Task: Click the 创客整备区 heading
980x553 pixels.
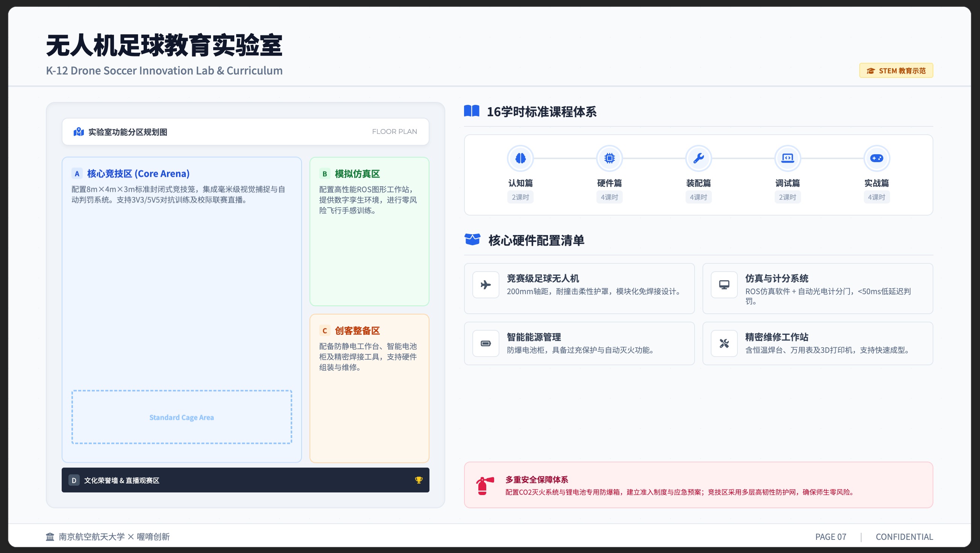Action: point(357,330)
